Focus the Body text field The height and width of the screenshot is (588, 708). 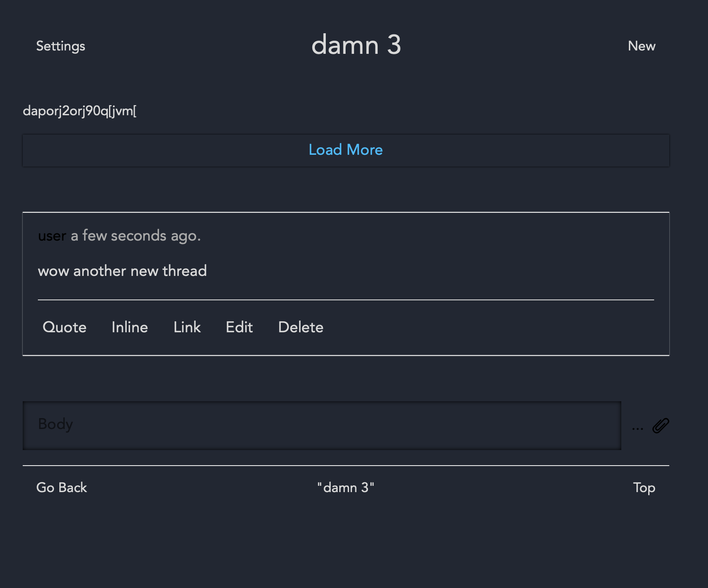point(322,426)
